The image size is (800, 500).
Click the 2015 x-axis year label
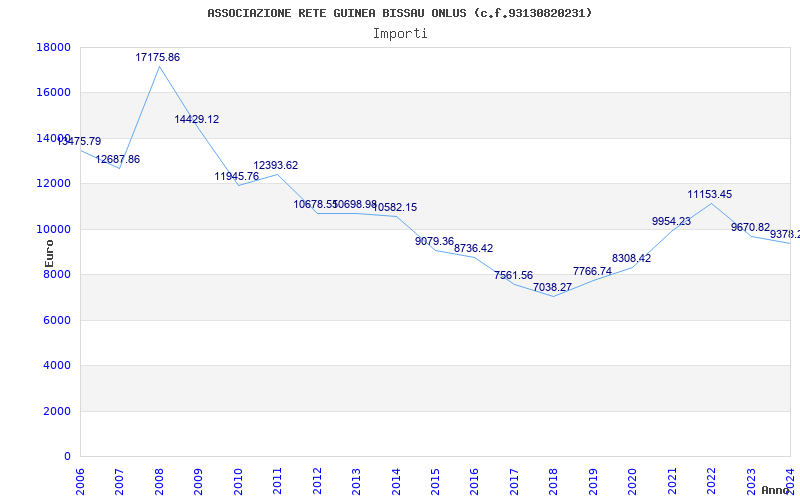click(x=436, y=481)
